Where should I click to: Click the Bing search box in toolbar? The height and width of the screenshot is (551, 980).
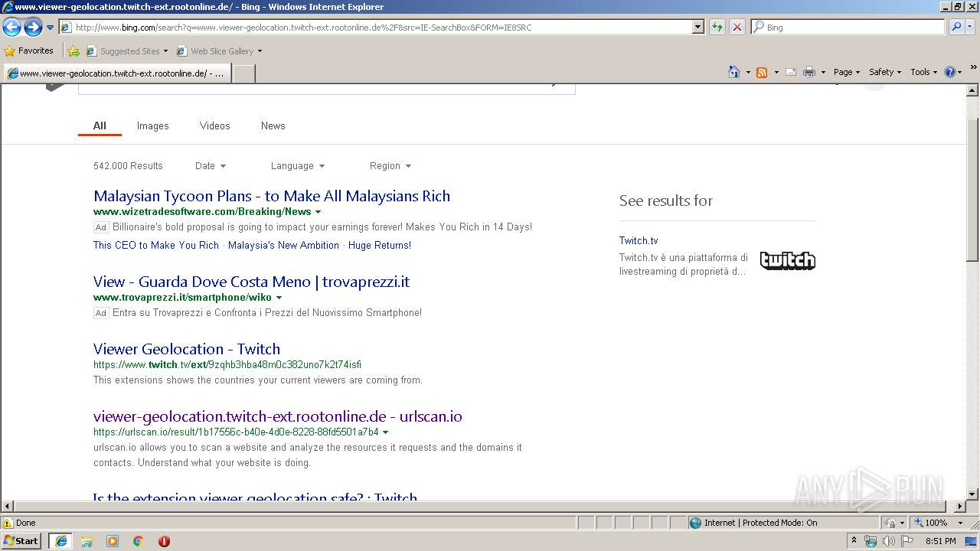tap(848, 27)
